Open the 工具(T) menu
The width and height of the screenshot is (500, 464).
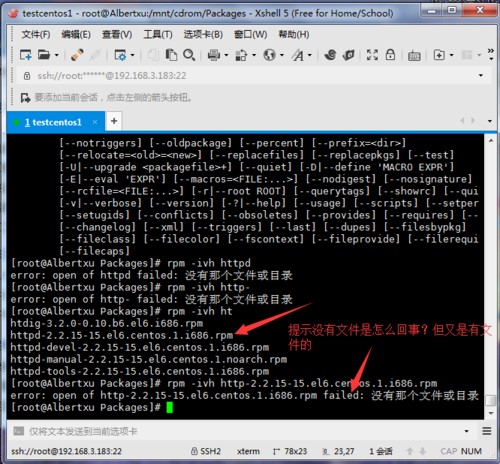click(x=158, y=34)
